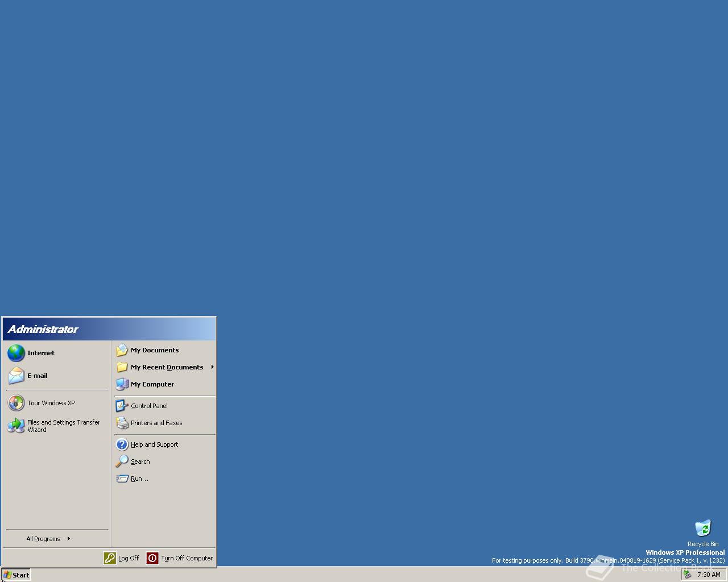The height and width of the screenshot is (582, 728).
Task: Click the system tray network icon
Action: (688, 575)
